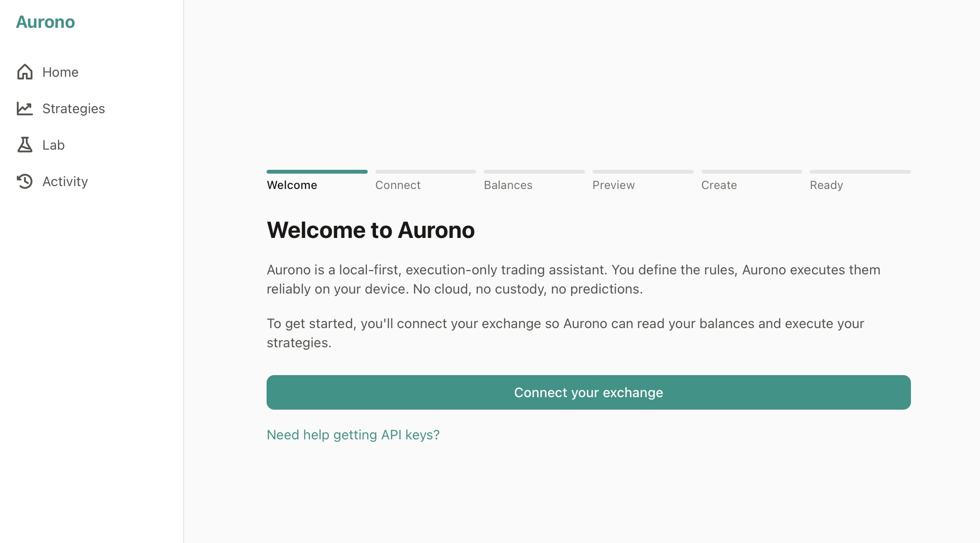The width and height of the screenshot is (980, 543).
Task: Click the Aurono logo in the sidebar
Action: [x=46, y=22]
